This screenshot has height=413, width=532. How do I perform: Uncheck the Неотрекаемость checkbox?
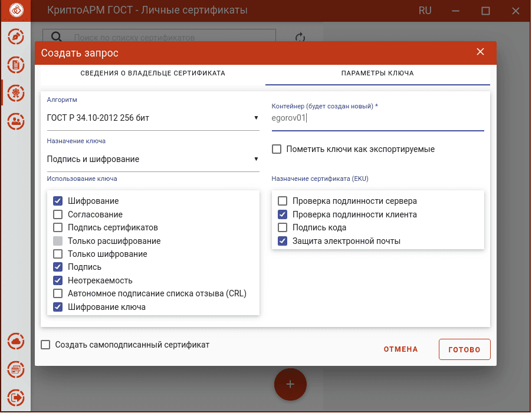point(58,280)
